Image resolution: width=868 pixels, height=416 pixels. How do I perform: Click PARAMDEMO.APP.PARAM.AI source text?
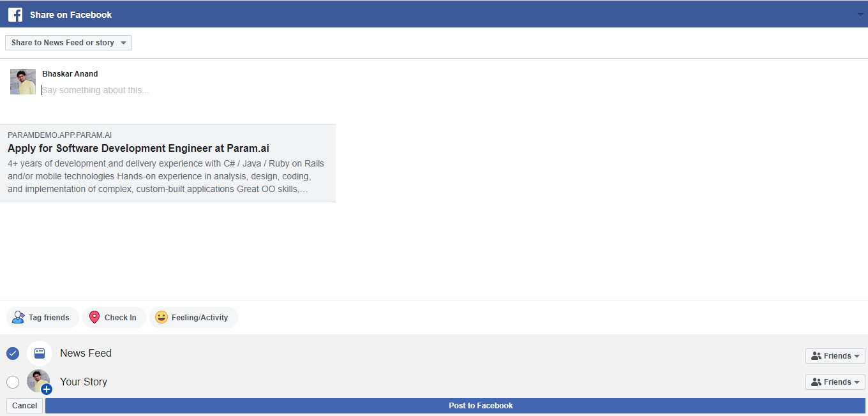[60, 135]
